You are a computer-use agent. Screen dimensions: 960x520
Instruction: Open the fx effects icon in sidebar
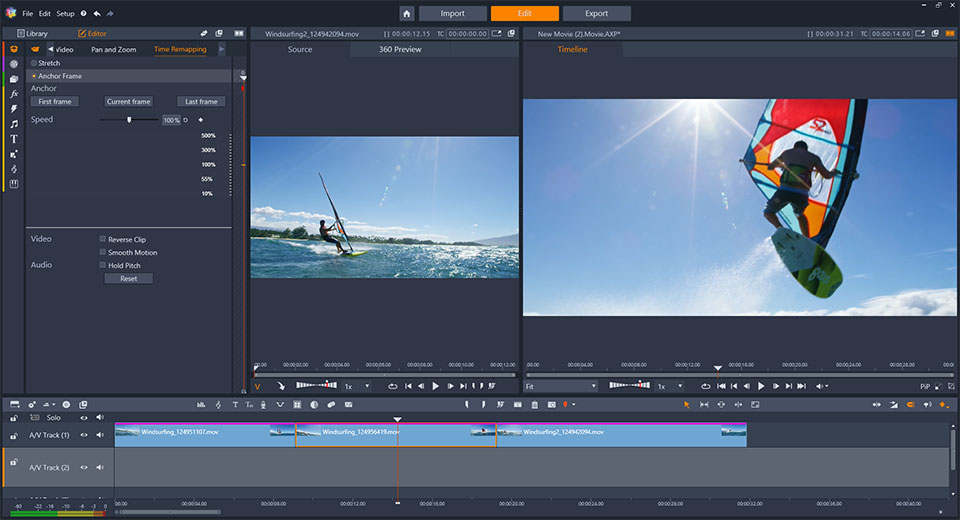13,94
